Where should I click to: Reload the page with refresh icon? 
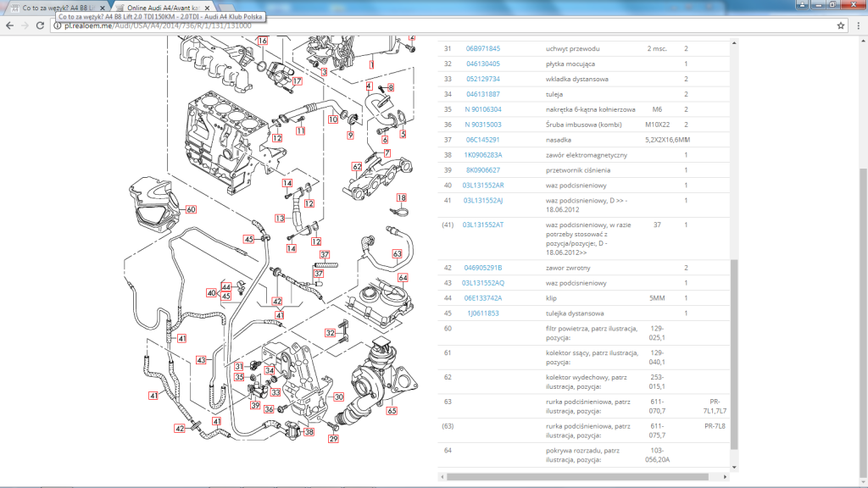[40, 25]
